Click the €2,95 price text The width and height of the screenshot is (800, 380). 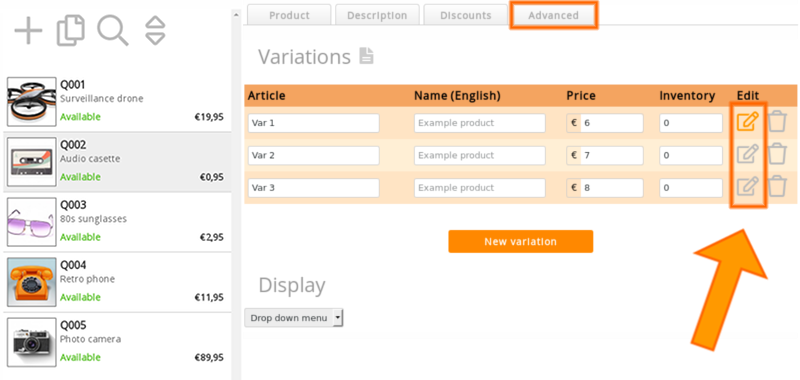pos(213,237)
